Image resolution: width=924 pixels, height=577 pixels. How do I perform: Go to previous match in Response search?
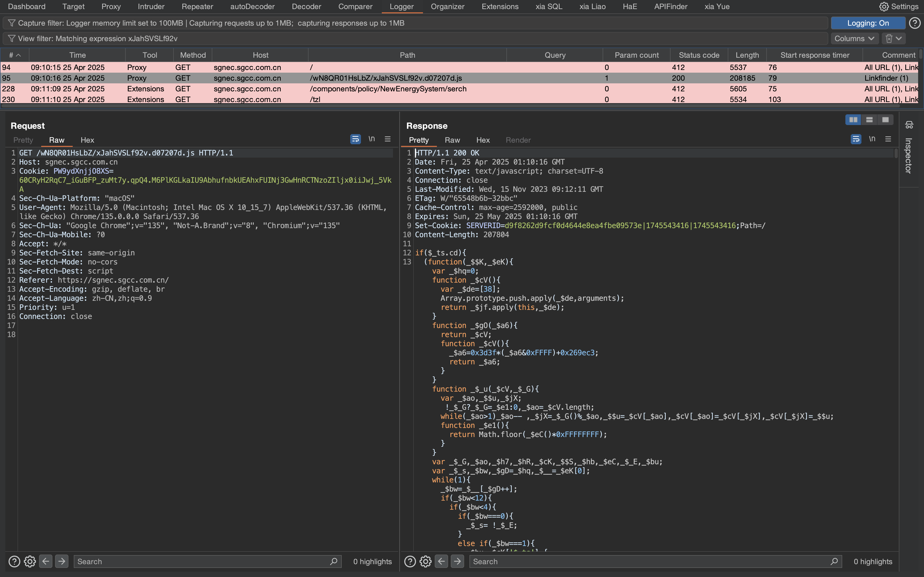pos(441,561)
